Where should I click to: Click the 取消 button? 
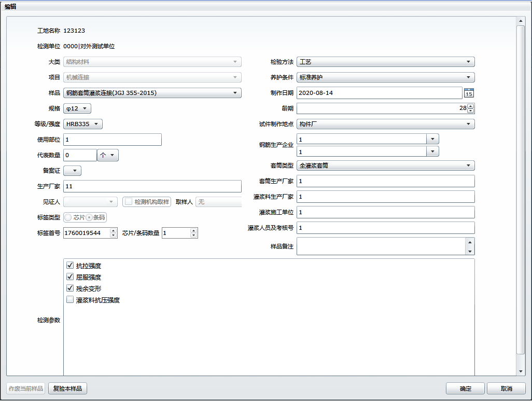(x=506, y=389)
